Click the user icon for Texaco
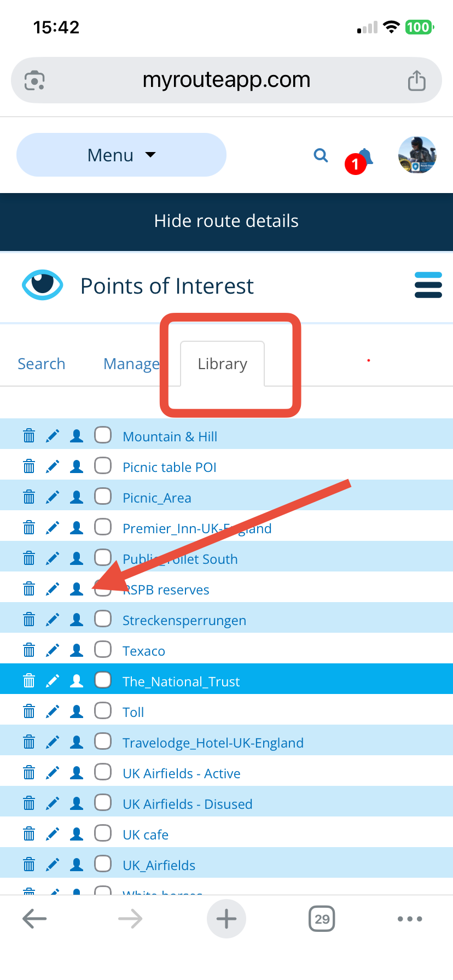453x980 pixels. (77, 650)
